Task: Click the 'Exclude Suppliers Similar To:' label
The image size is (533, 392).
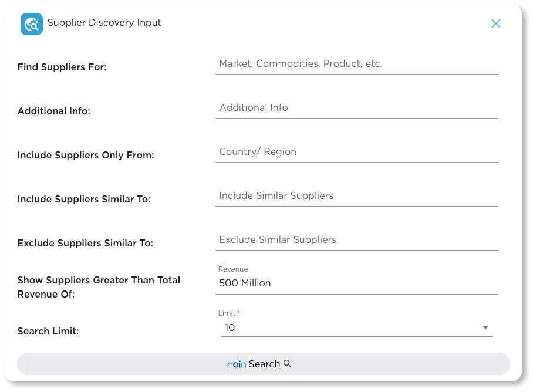Action: tap(85, 244)
